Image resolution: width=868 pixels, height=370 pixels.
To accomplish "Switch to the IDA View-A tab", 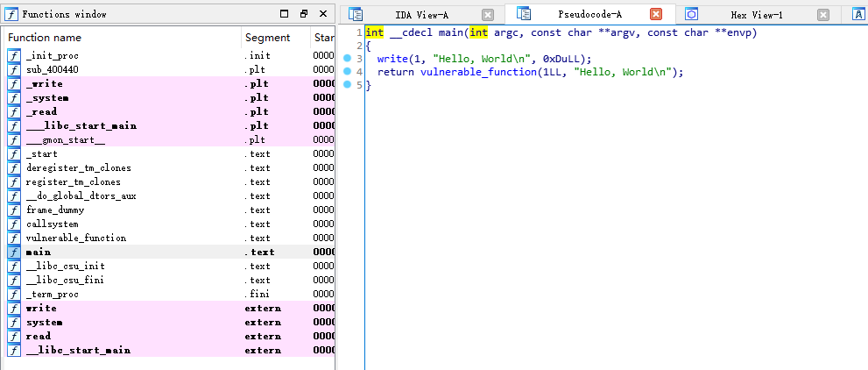I will pyautogui.click(x=421, y=14).
